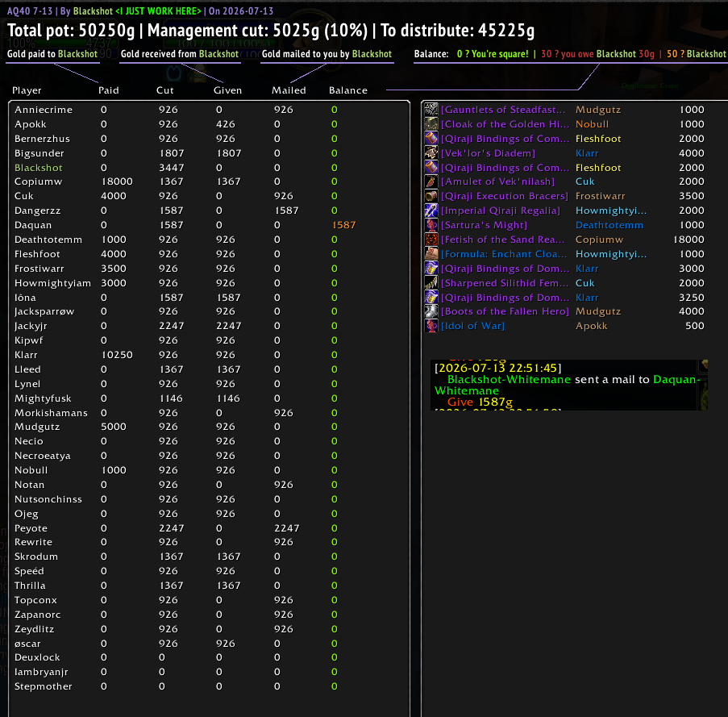The image size is (728, 717).
Task: Select the Anniecrime player row
Action: tap(209, 110)
